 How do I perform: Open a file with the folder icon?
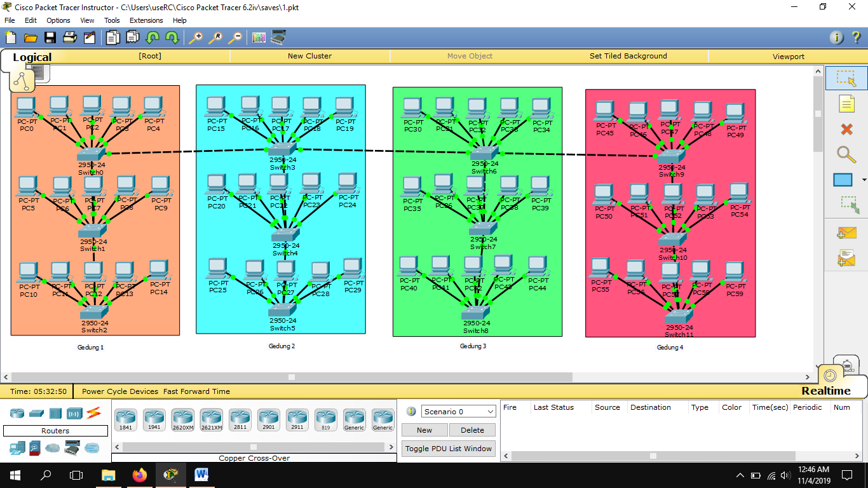(30, 37)
